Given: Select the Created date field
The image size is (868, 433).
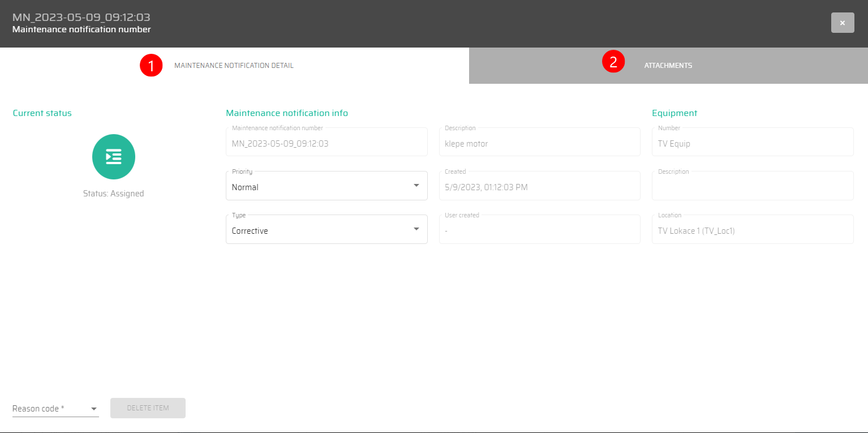Looking at the screenshot, I should pyautogui.click(x=539, y=187).
